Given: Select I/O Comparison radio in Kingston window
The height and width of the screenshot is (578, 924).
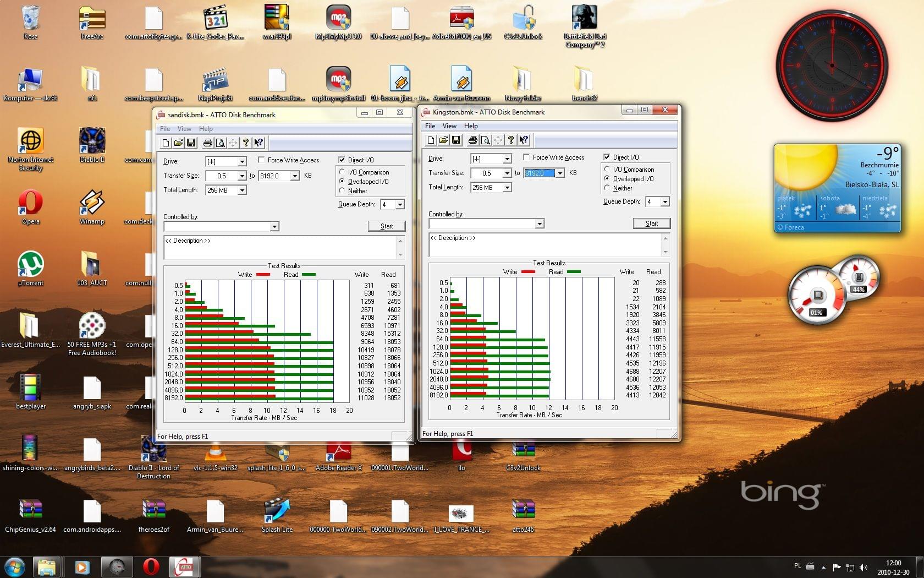Looking at the screenshot, I should pos(607,170).
